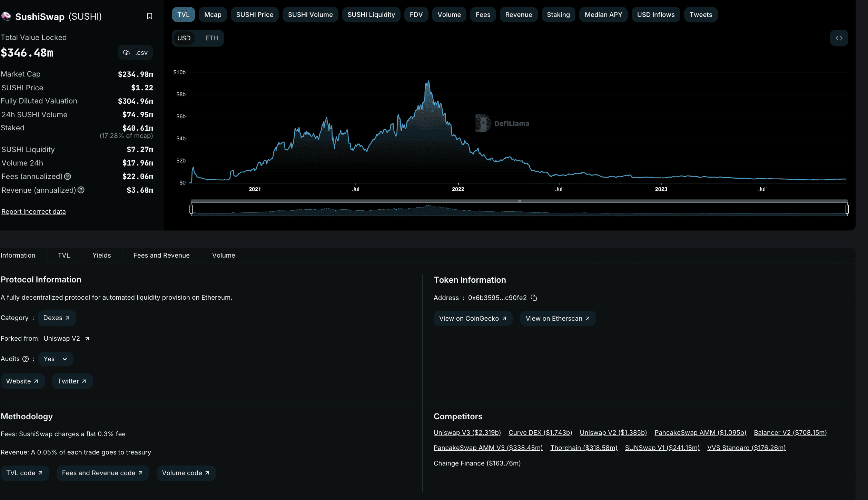Click the Dexes category tag
Viewport: 868px width, 500px height.
pos(57,318)
